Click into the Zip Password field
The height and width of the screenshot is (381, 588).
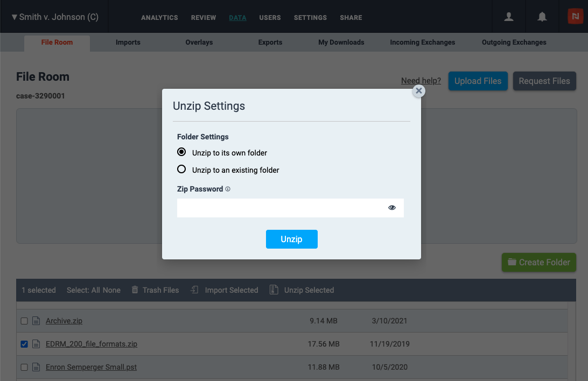[x=280, y=208]
